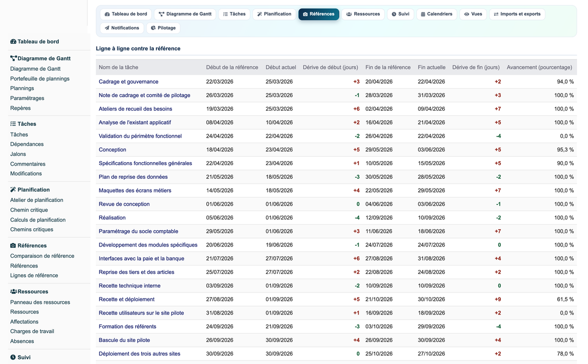Click the list icon on Tâches tab
Screen dimensions: 588x364
point(225,14)
